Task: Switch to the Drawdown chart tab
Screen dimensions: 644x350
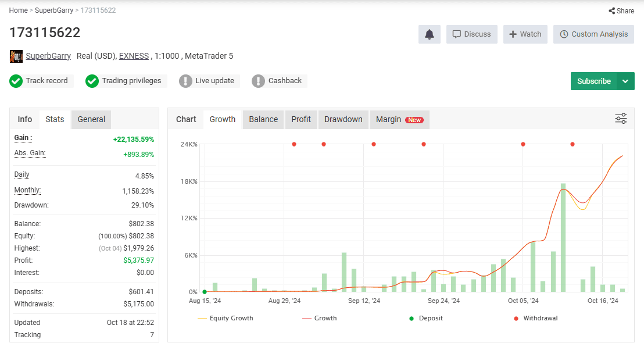Action: [x=344, y=120]
